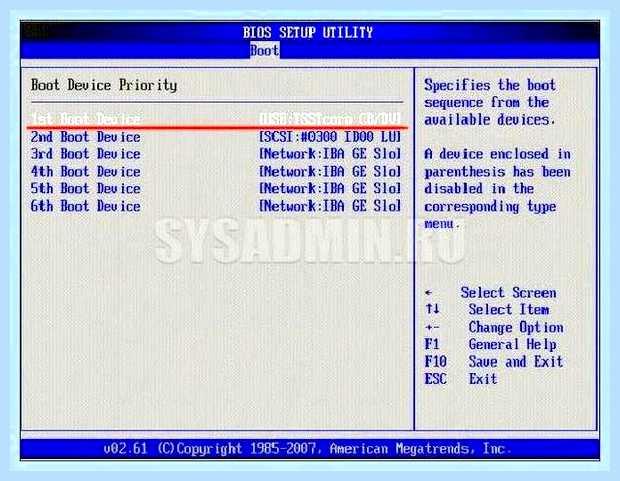Open the Boot tab
Image resolution: width=620 pixels, height=481 pixels.
[x=265, y=51]
